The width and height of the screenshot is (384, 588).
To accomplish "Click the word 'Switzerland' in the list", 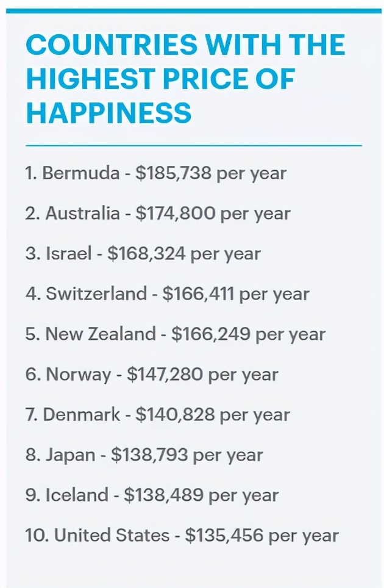I will [96, 293].
